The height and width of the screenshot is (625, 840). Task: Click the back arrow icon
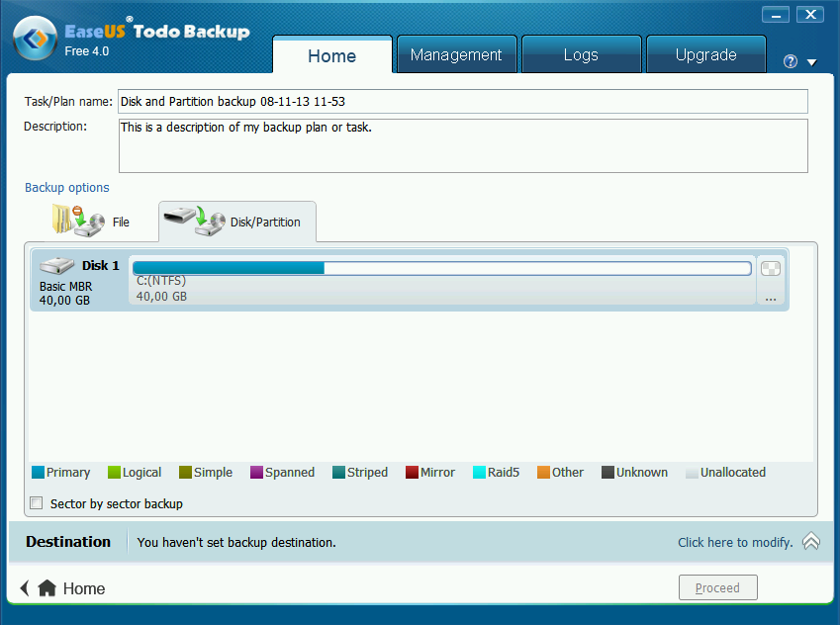coord(24,588)
